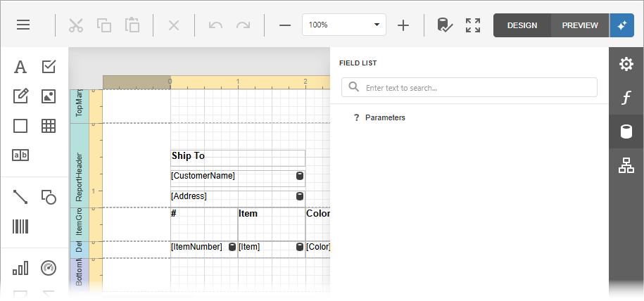This screenshot has height=301, width=644.
Task: Select the Label control tool
Action: pos(20,67)
